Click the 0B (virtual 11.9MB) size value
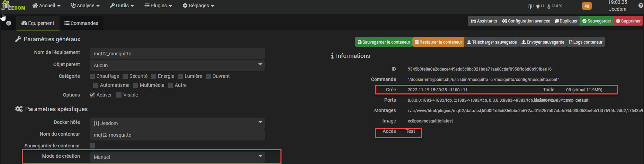 584,90
